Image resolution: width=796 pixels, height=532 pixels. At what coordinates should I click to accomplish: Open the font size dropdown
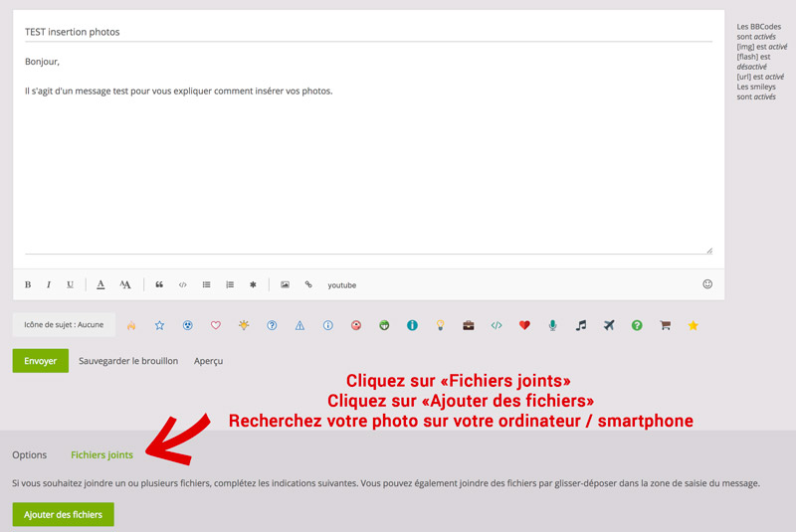(x=125, y=284)
